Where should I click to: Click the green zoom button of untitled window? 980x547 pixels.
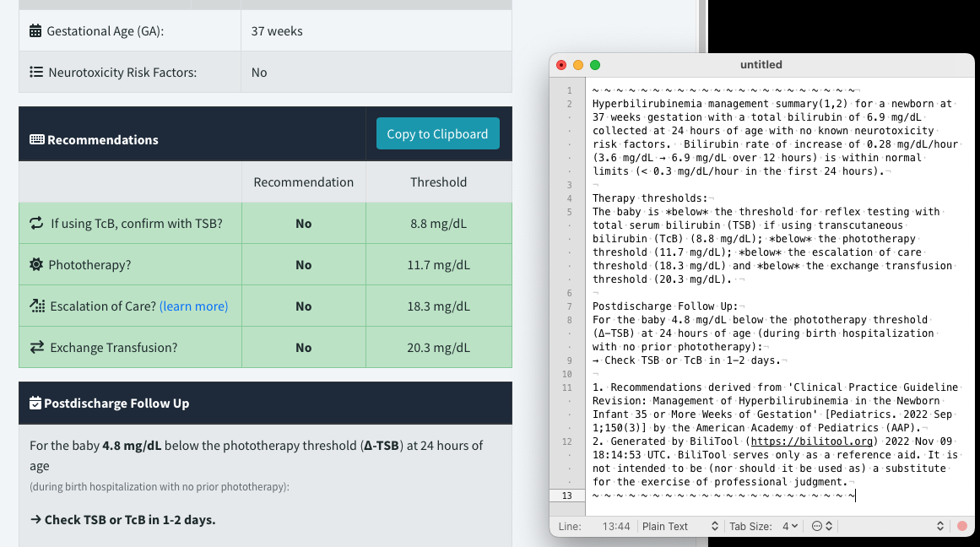(595, 65)
